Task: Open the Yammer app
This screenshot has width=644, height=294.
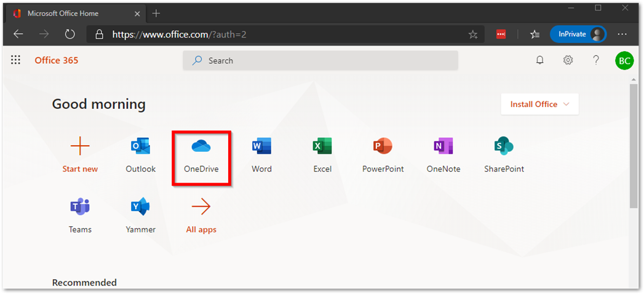Action: click(141, 216)
